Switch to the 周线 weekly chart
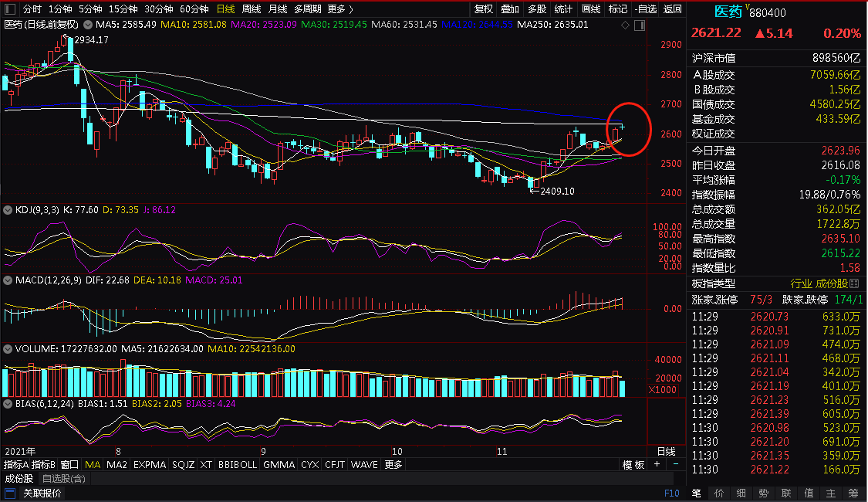 (x=252, y=8)
